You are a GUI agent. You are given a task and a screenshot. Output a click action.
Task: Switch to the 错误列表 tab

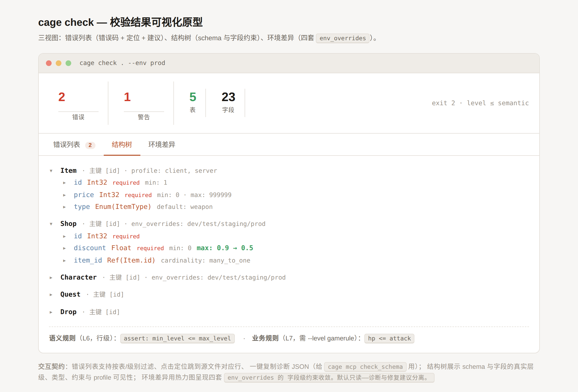pos(74,145)
